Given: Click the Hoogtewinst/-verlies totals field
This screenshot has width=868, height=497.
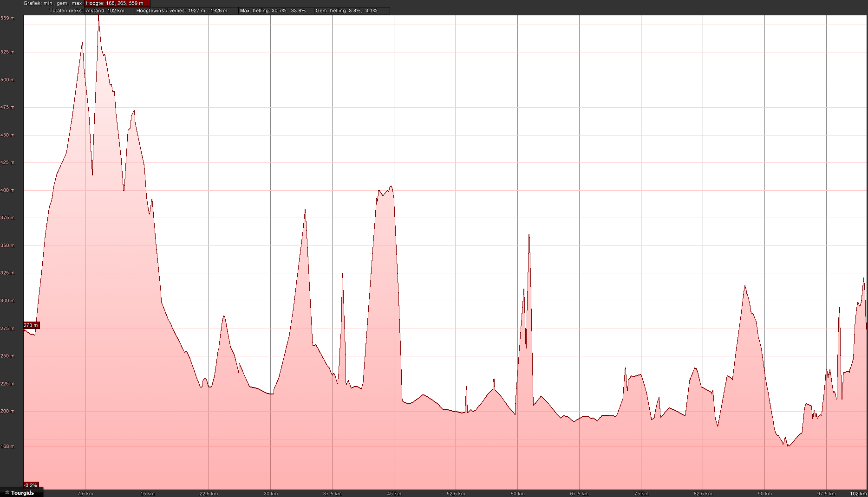Looking at the screenshot, I should [186, 11].
